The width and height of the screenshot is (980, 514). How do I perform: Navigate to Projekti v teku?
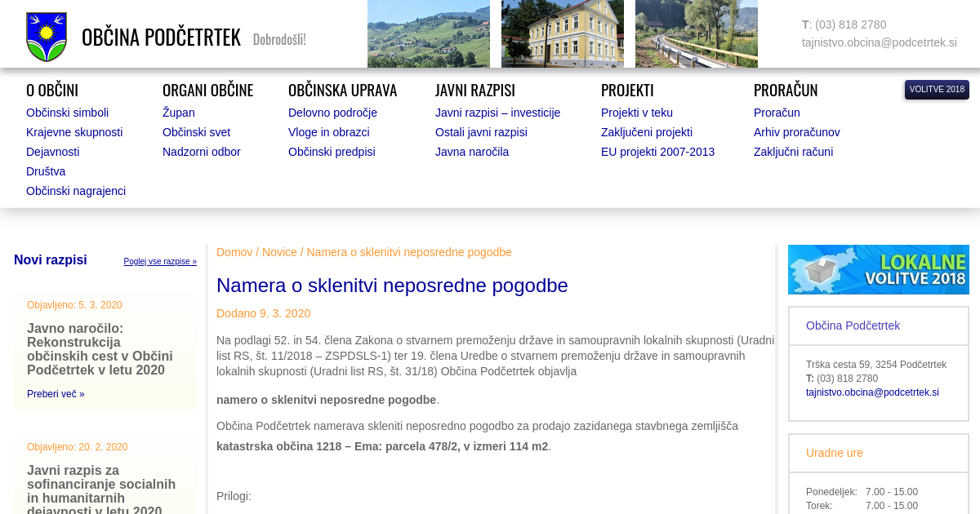pos(636,113)
